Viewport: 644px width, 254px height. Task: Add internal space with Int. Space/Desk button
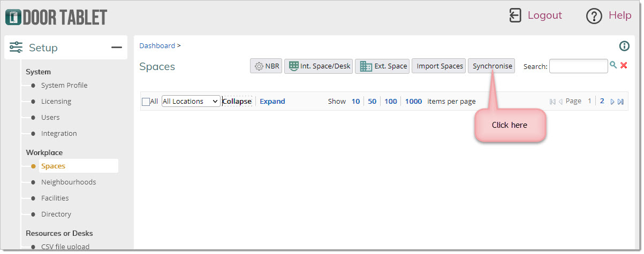pyautogui.click(x=319, y=66)
